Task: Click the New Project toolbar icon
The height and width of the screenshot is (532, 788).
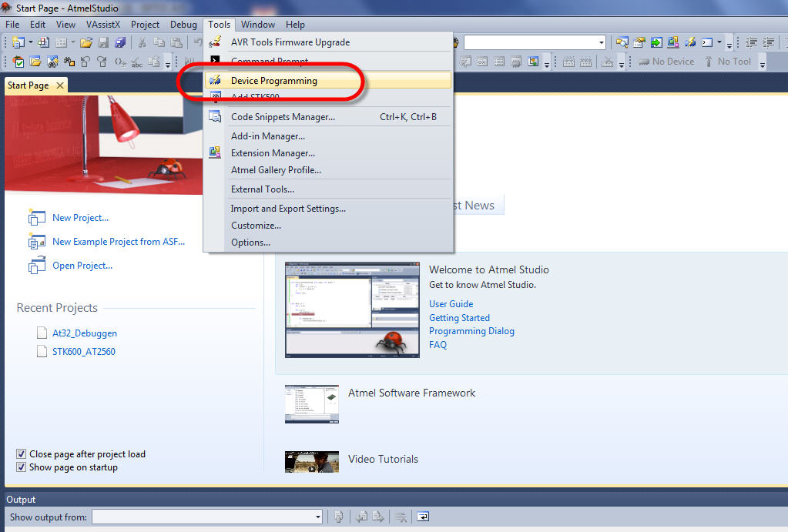Action: click(x=18, y=42)
